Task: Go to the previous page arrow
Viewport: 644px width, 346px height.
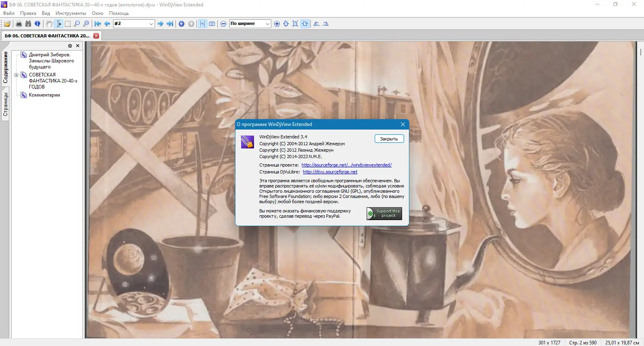Action: coord(107,24)
